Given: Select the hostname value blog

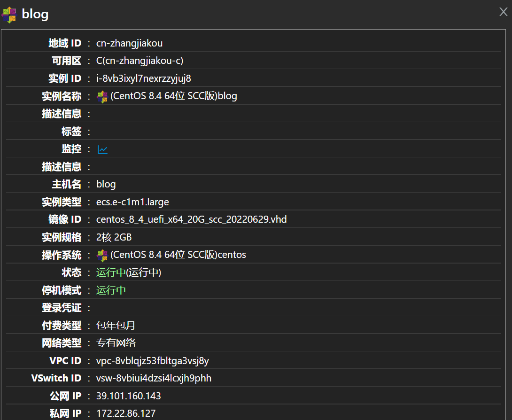Looking at the screenshot, I should 106,185.
